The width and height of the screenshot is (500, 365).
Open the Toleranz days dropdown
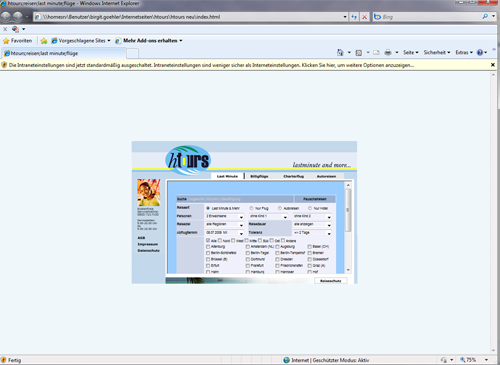pos(312,233)
